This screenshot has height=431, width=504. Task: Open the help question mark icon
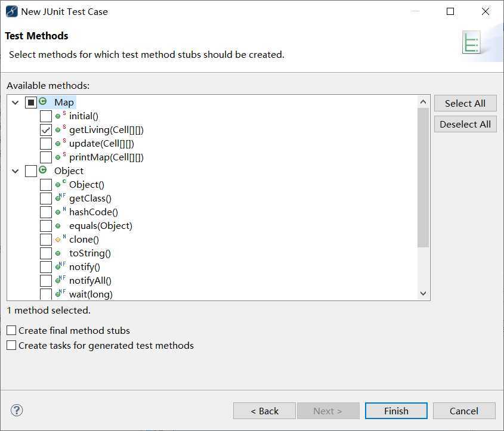17,410
